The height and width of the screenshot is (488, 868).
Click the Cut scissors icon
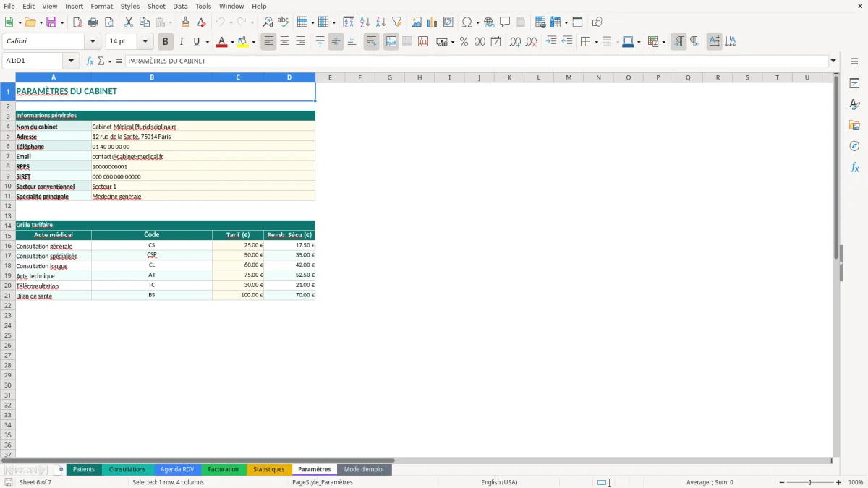click(x=129, y=22)
